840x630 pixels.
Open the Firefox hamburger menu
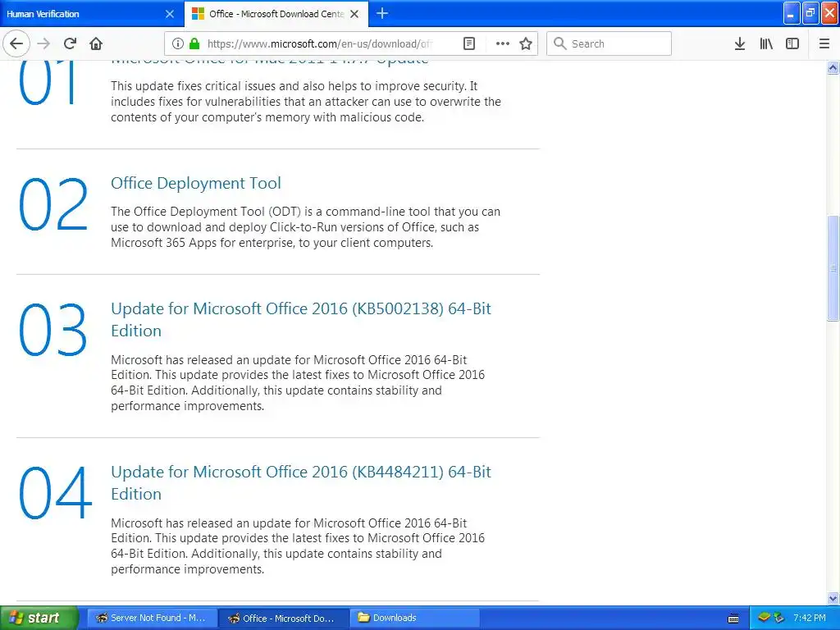[x=824, y=43]
